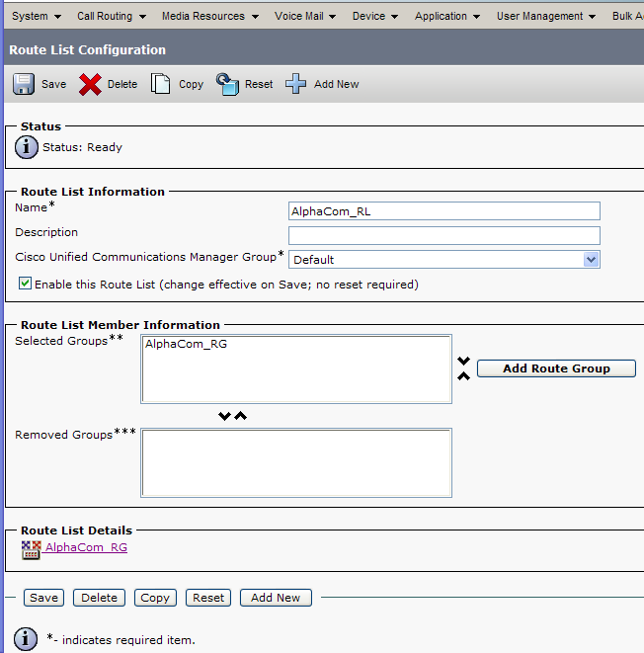Move selected group up with the arrow beside Selected Groups
The height and width of the screenshot is (653, 644).
463,376
